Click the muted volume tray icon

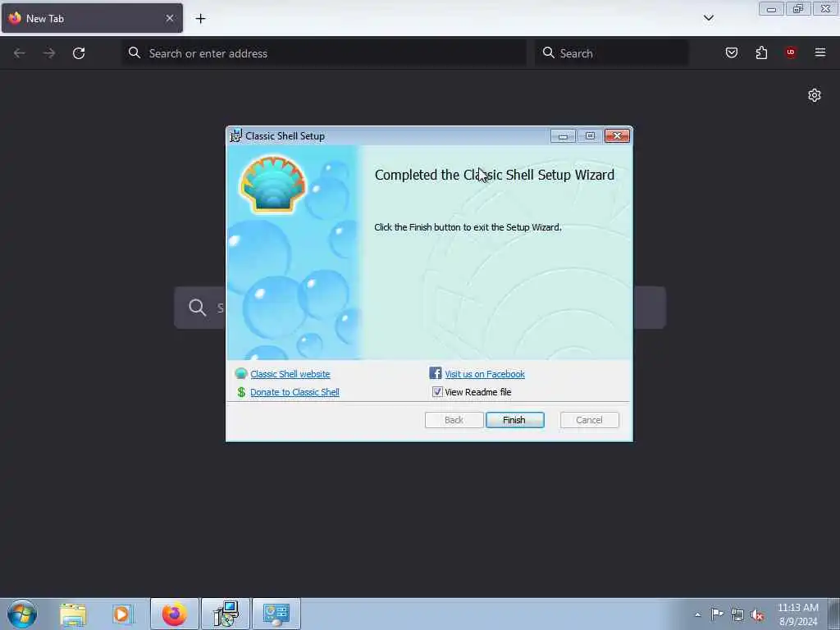tap(757, 614)
